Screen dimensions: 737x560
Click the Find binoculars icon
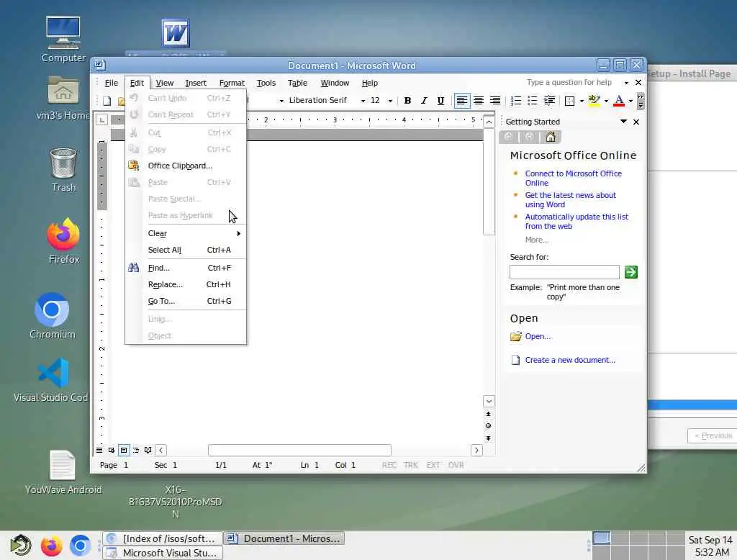[x=133, y=268]
